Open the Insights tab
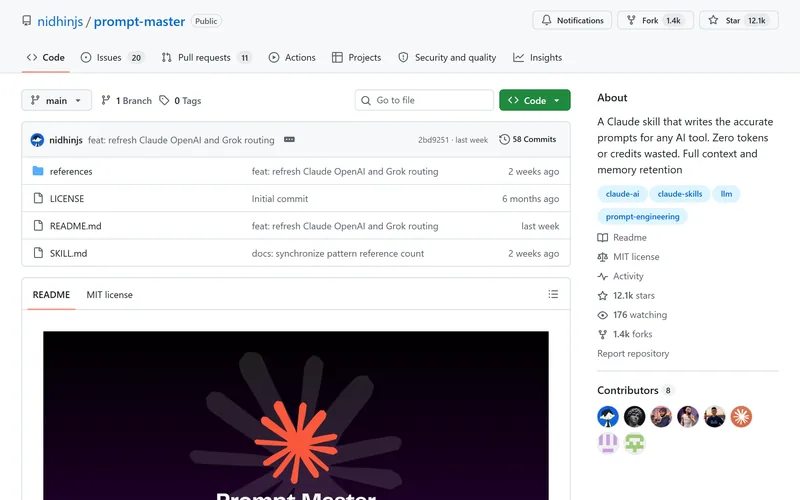 point(538,58)
